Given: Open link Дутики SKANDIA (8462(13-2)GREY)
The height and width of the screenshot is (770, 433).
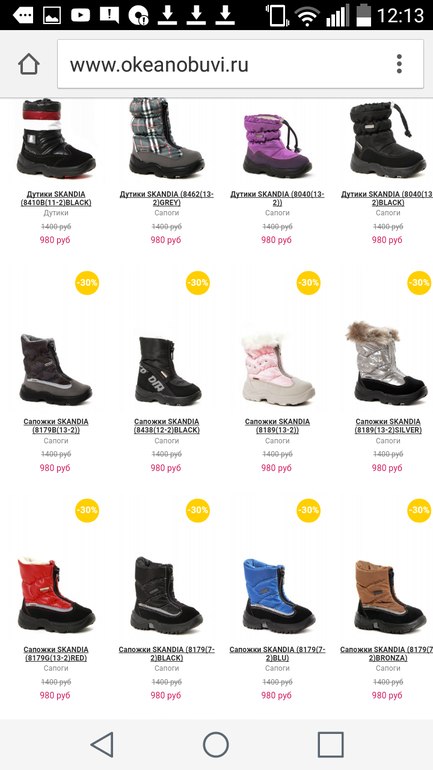Looking at the screenshot, I should (166, 198).
